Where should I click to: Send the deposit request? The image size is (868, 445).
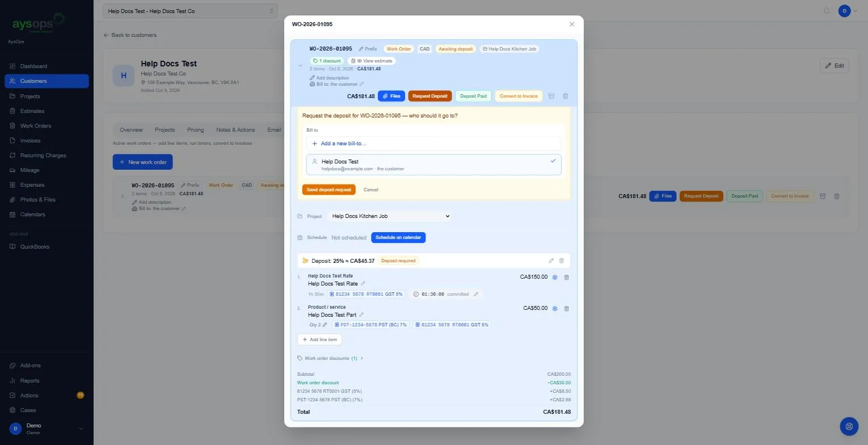[x=329, y=190]
